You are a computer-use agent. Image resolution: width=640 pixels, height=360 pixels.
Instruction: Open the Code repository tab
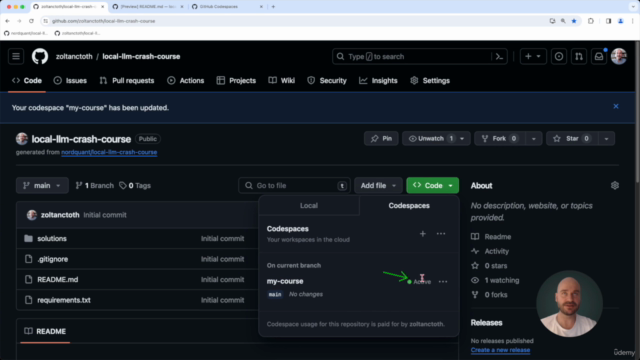[x=27, y=81]
